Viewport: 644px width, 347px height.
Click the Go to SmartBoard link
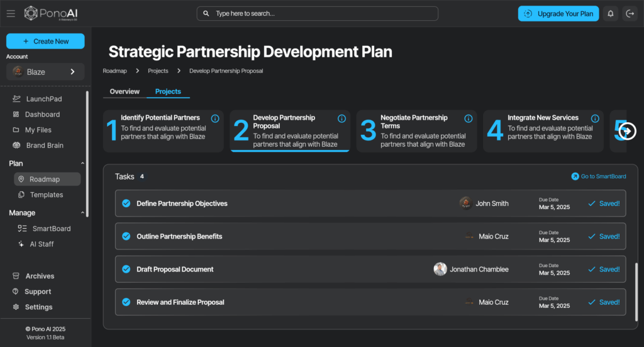click(x=598, y=176)
